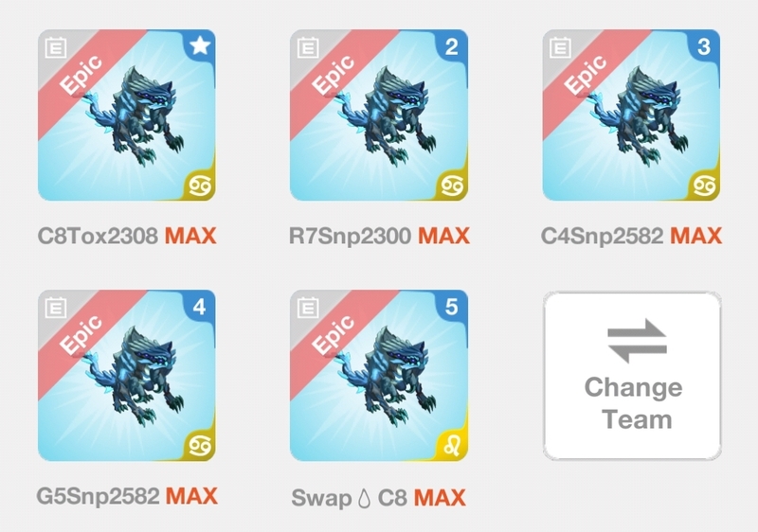Image resolution: width=758 pixels, height=532 pixels.
Task: Tap the Leo zodiac badge on Swap C8
Action: (453, 446)
